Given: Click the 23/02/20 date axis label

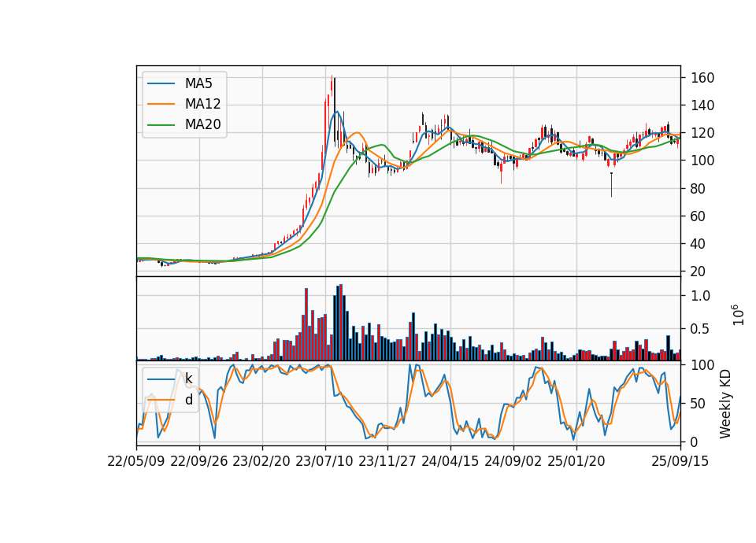Looking at the screenshot, I should (x=261, y=461).
